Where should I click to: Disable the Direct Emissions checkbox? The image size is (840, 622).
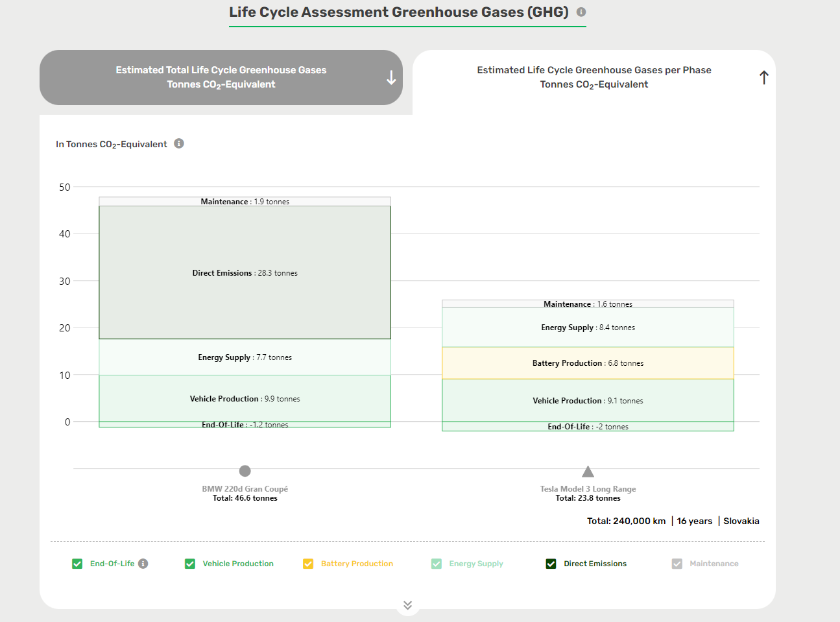pos(551,564)
